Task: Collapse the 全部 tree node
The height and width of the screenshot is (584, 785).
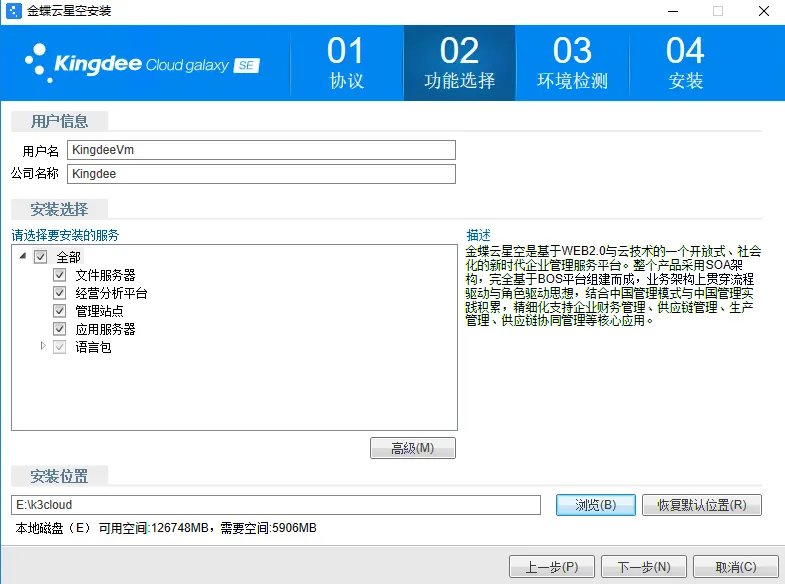Action: click(x=23, y=256)
